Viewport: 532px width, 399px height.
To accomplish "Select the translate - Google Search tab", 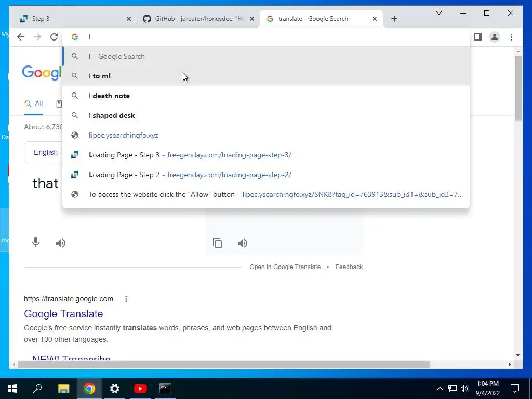I will [321, 19].
